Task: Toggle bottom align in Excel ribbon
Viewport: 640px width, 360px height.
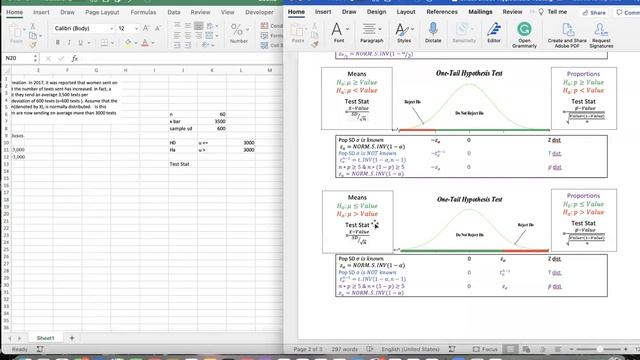Action: click(x=198, y=26)
